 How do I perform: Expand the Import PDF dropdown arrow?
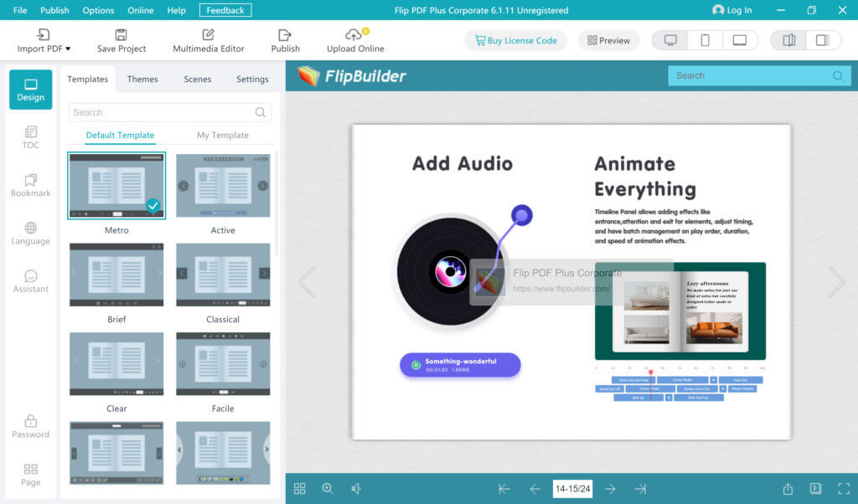pyautogui.click(x=68, y=49)
